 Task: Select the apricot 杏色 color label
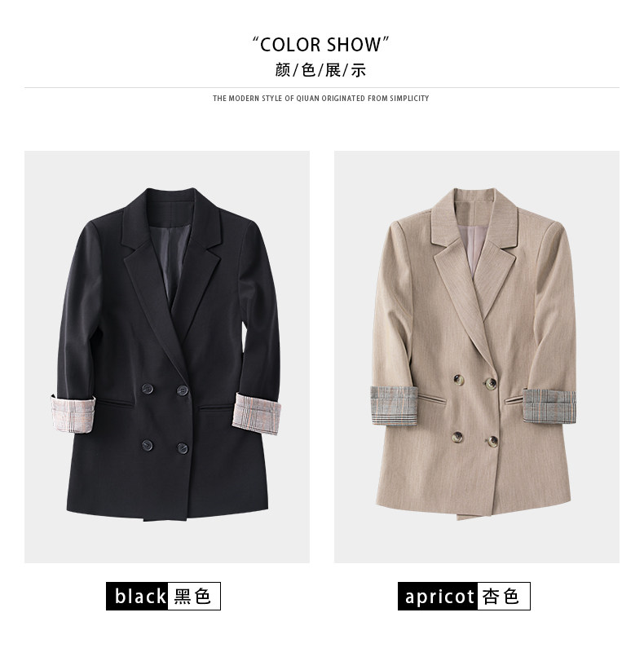click(x=464, y=596)
